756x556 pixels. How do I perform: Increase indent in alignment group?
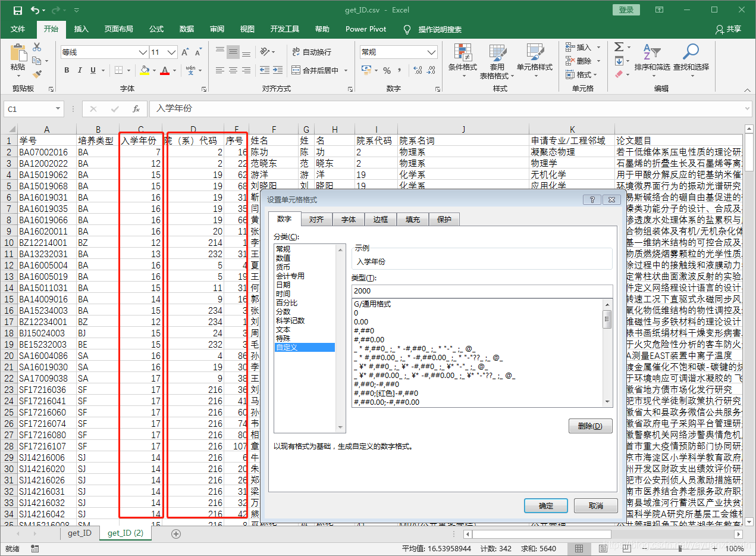(x=278, y=70)
